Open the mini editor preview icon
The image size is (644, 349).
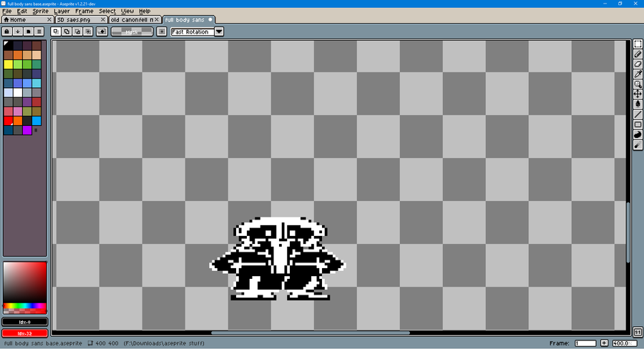(x=638, y=332)
